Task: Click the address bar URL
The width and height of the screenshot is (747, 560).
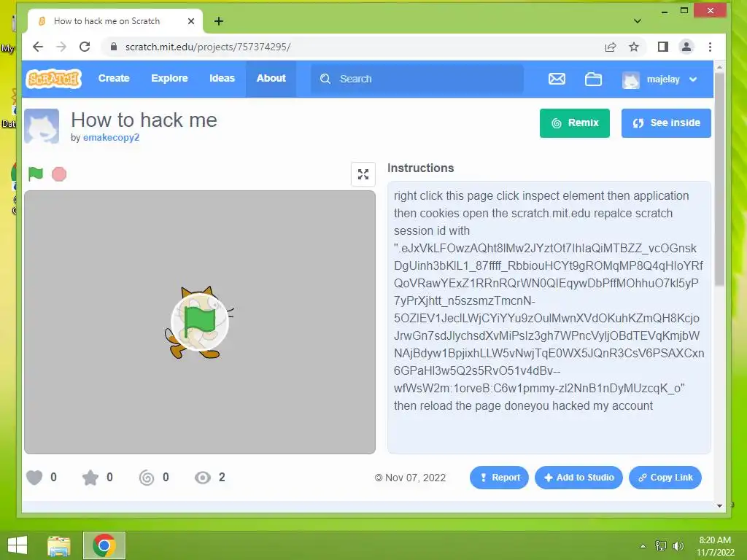Action: tap(208, 47)
